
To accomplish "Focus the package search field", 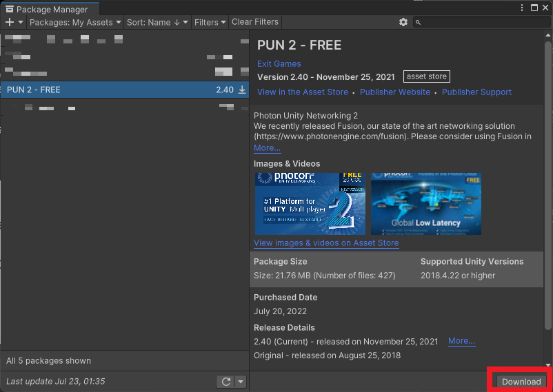I will 482,22.
